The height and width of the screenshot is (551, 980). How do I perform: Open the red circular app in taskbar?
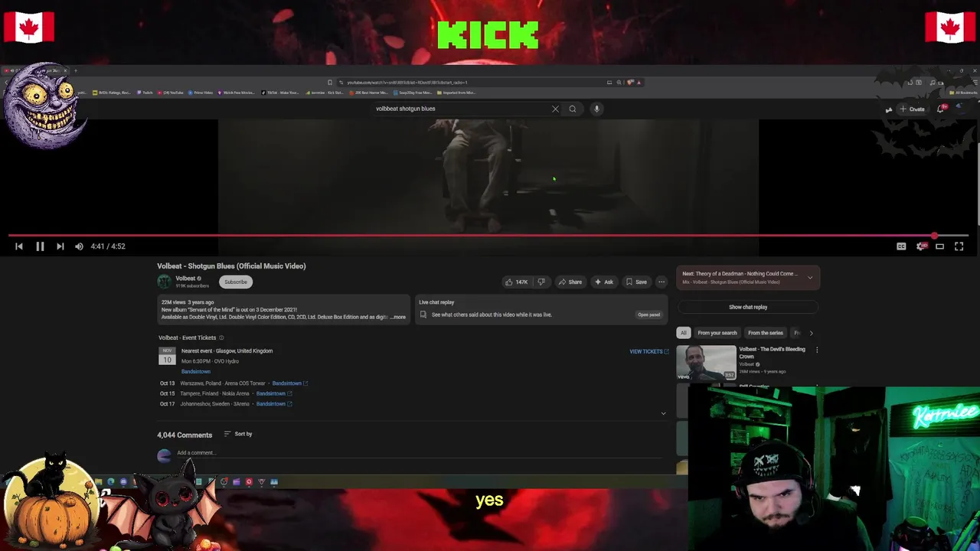(x=249, y=482)
